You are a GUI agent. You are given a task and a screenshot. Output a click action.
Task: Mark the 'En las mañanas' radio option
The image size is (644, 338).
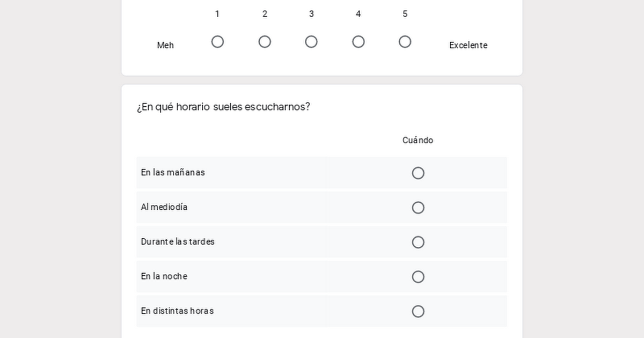(418, 173)
